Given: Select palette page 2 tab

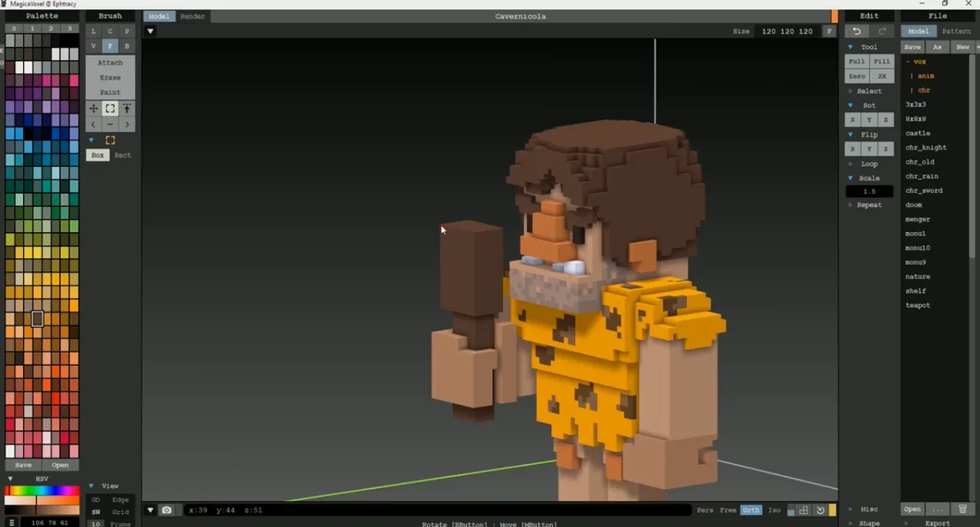Looking at the screenshot, I should pos(51,28).
